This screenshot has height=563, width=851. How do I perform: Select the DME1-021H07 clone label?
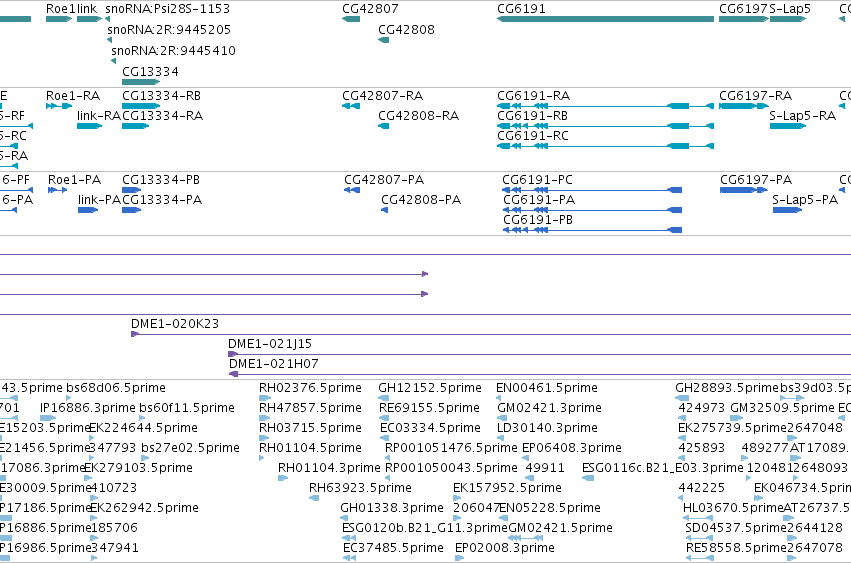pyautogui.click(x=274, y=364)
